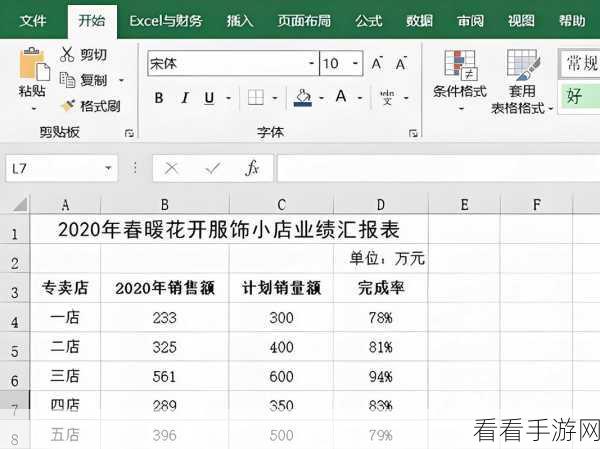The width and height of the screenshot is (600, 449).
Task: Select the title cell 2020年春暖花开服饰小店业绩汇报表
Action: (229, 230)
